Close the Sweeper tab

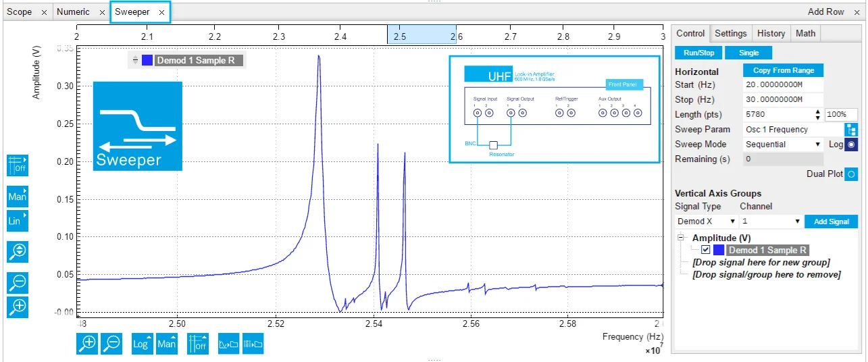[x=161, y=12]
